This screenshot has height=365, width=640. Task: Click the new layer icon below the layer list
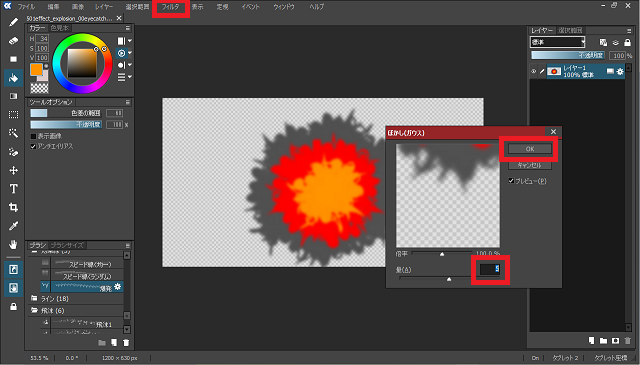click(x=591, y=341)
